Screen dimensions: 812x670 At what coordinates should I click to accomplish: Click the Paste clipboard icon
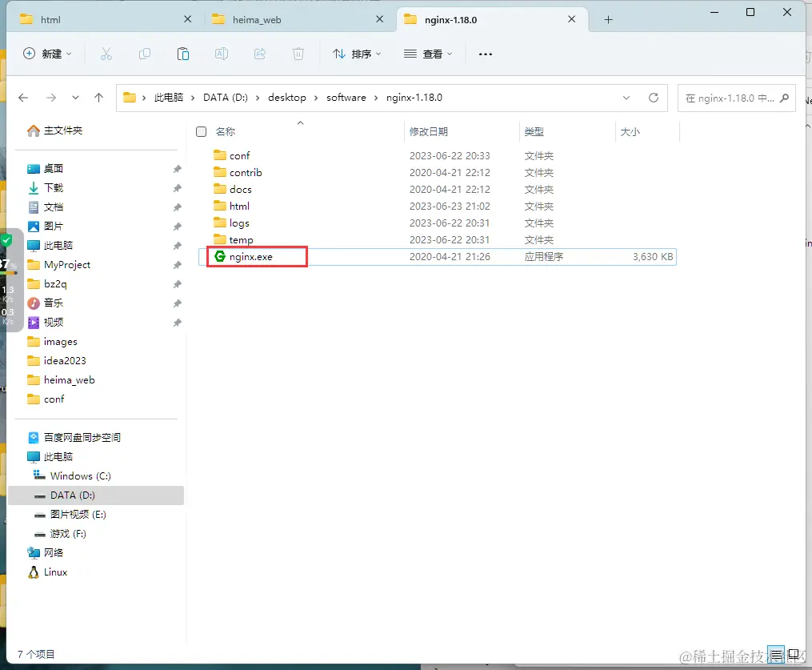coord(183,54)
